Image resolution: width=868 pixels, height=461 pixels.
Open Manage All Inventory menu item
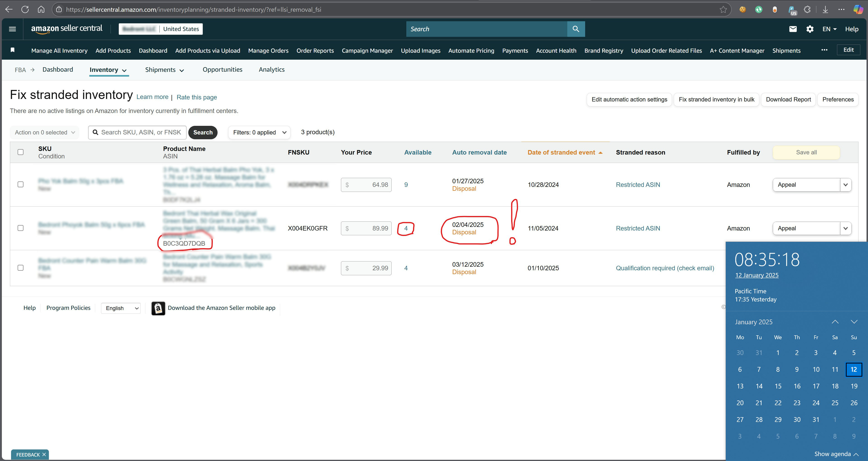point(59,51)
